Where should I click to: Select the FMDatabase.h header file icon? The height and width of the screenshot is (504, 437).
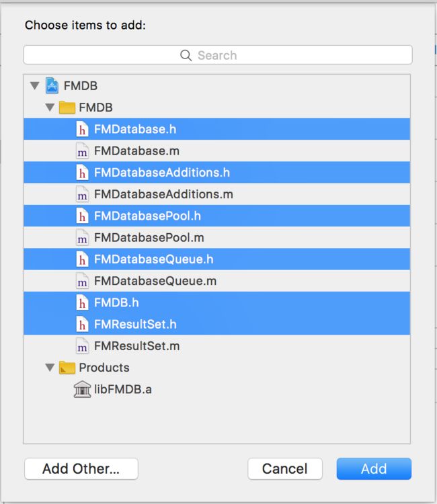(x=82, y=129)
